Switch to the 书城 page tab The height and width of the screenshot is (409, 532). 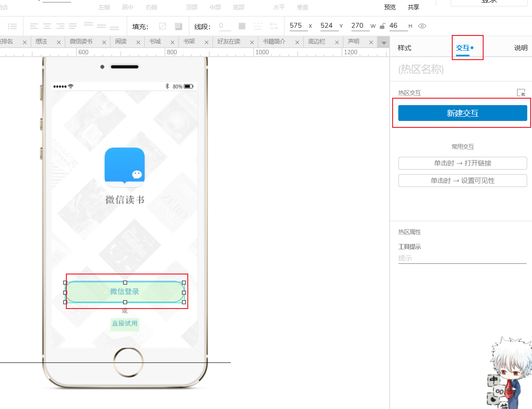[155, 41]
